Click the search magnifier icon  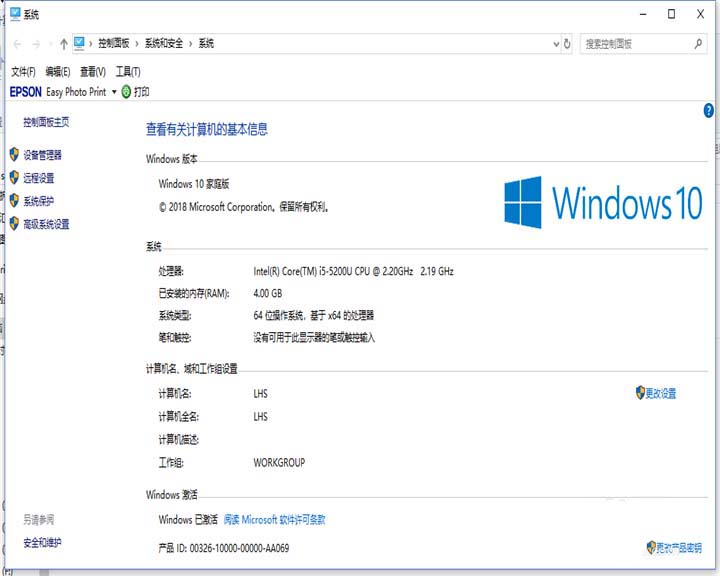[x=698, y=44]
